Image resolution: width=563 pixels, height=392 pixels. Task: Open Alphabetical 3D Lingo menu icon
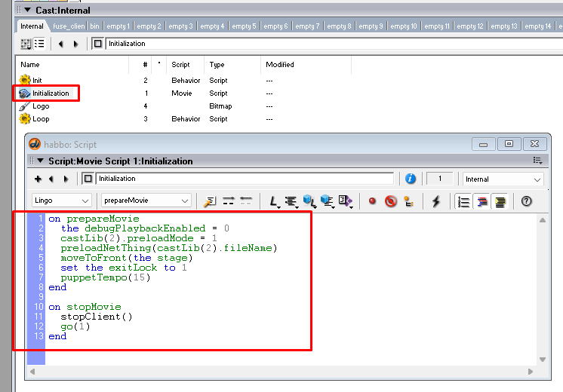point(309,201)
